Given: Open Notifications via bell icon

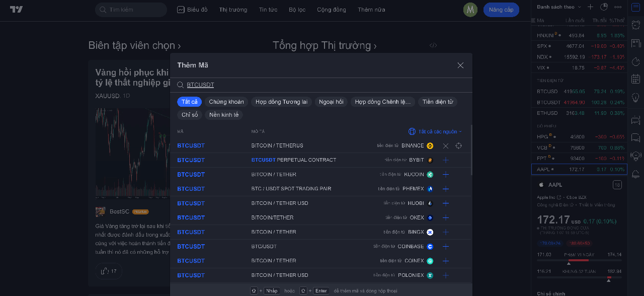Looking at the screenshot, I should point(635,174).
